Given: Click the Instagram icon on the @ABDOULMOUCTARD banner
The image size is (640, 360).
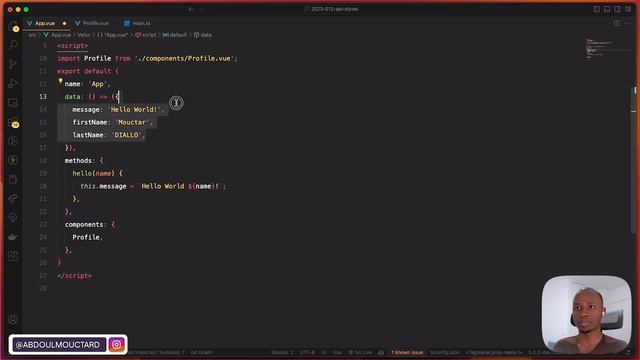Looking at the screenshot, I should pyautogui.click(x=117, y=344).
